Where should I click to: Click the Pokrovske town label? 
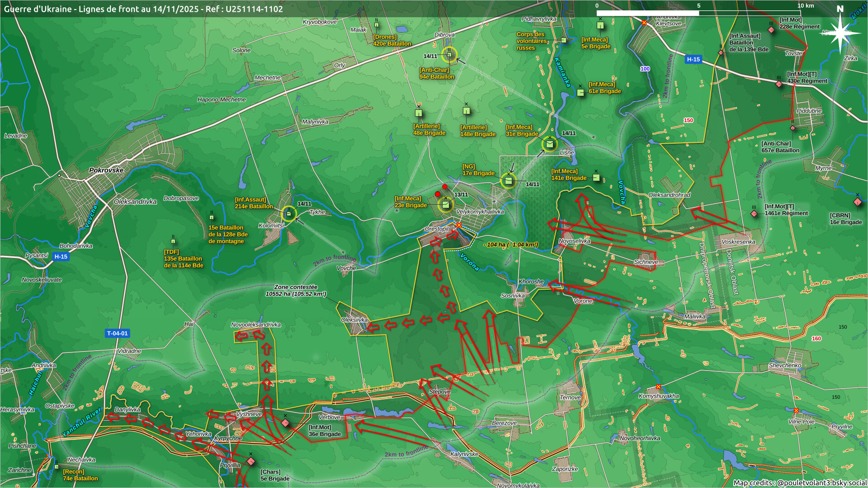(106, 170)
